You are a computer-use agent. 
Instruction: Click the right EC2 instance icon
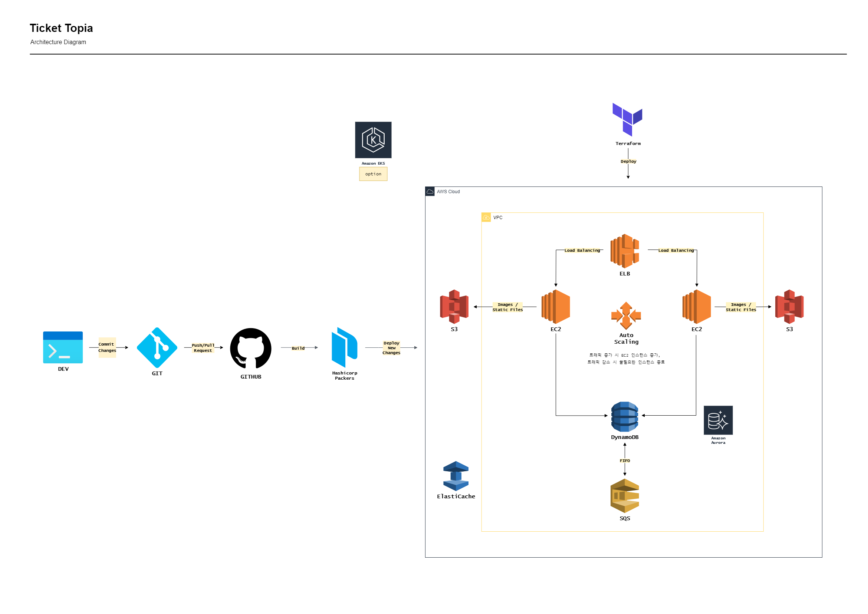click(x=696, y=306)
